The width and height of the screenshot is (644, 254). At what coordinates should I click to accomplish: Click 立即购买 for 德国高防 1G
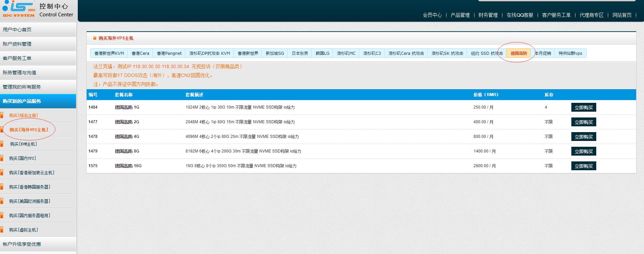(584, 107)
